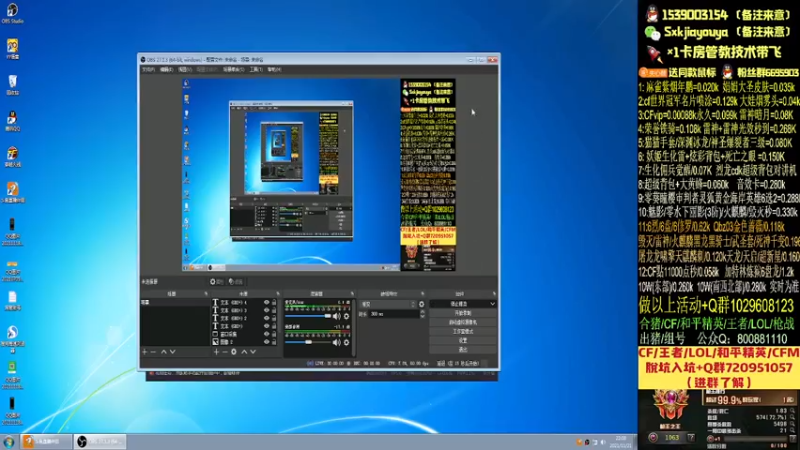The width and height of the screenshot is (800, 450).
Task: Move scene up with arrow in Scenes dock
Action: (164, 352)
